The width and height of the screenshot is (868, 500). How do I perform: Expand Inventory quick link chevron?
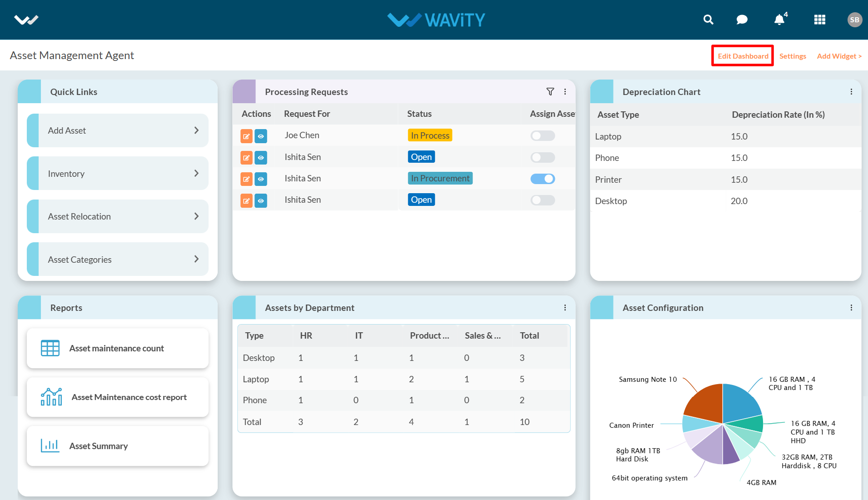pyautogui.click(x=196, y=173)
